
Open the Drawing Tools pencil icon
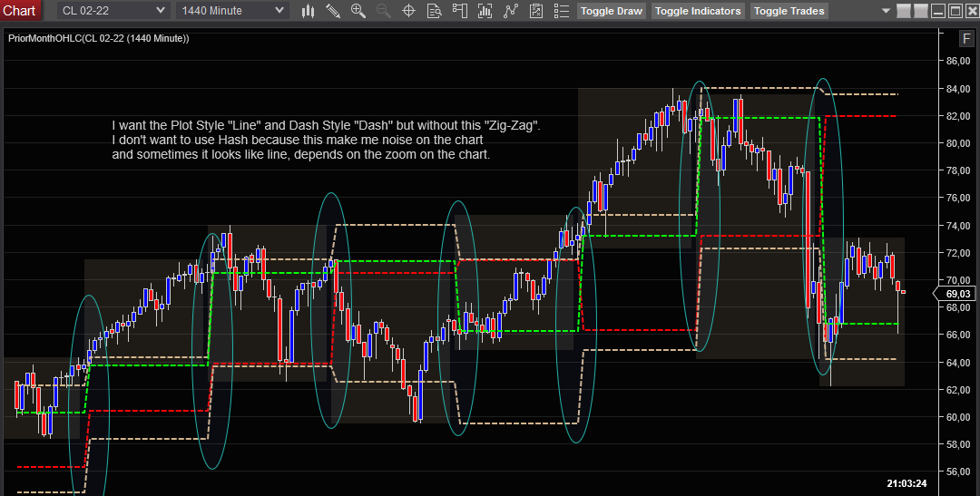[333, 11]
